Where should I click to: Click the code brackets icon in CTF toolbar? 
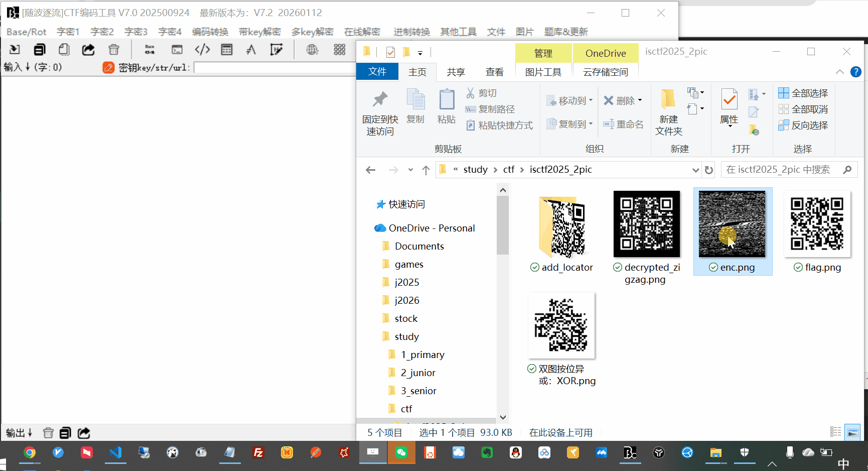click(202, 49)
